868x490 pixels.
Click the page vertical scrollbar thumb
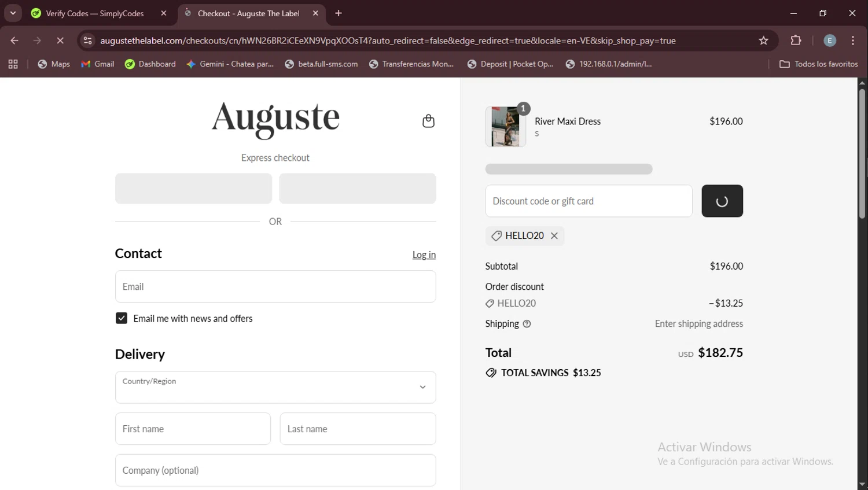coord(862,153)
